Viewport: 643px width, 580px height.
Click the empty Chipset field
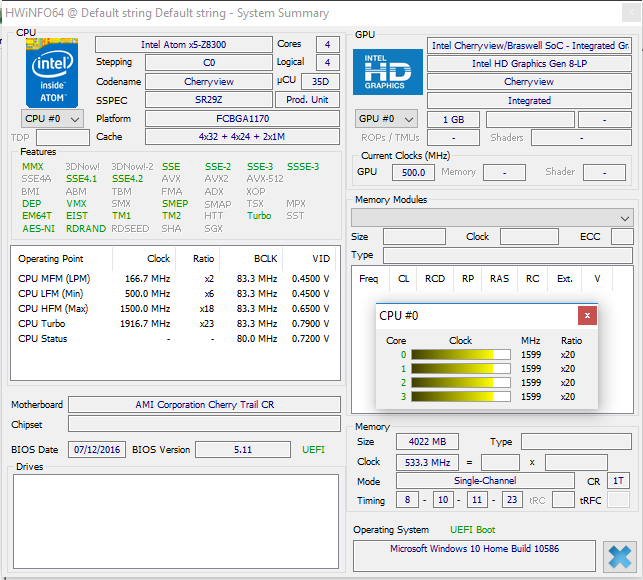pyautogui.click(x=204, y=424)
